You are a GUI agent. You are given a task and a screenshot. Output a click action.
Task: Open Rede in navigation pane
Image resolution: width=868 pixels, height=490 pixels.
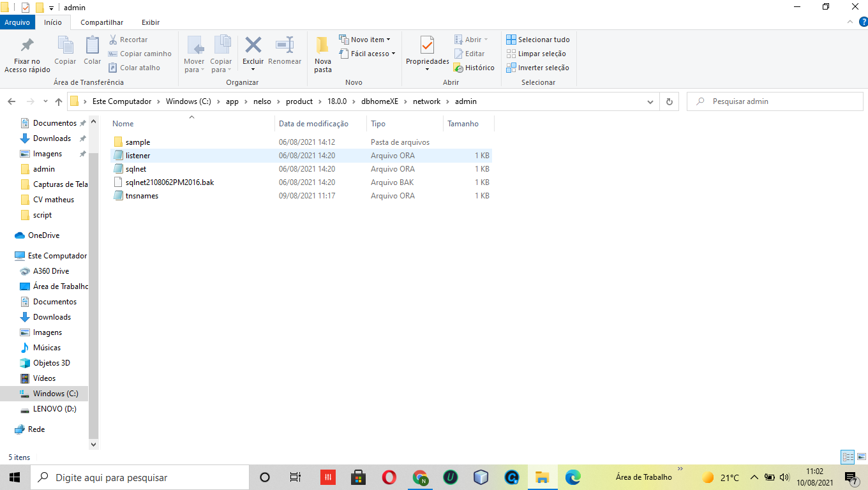point(36,429)
